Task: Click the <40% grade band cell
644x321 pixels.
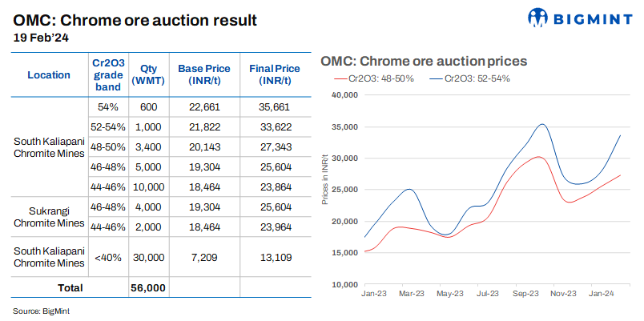Action: click(107, 256)
